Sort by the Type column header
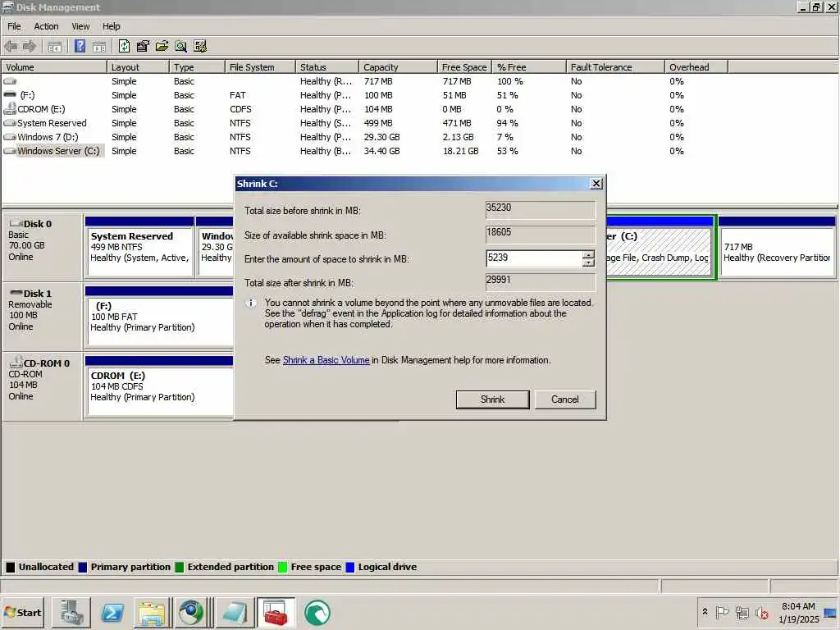 (x=197, y=67)
